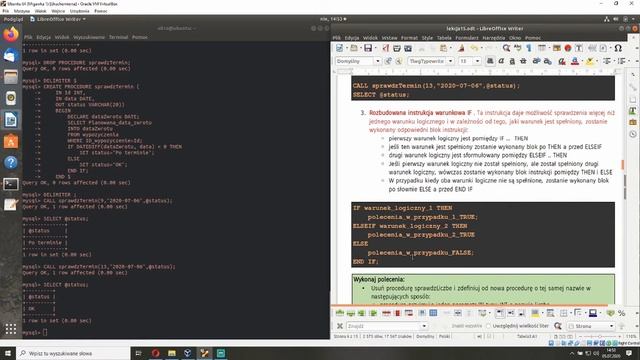Image resolution: width=640 pixels, height=360 pixels.
Task: Click the Insert Chart icon in Writer
Action: [568, 48]
